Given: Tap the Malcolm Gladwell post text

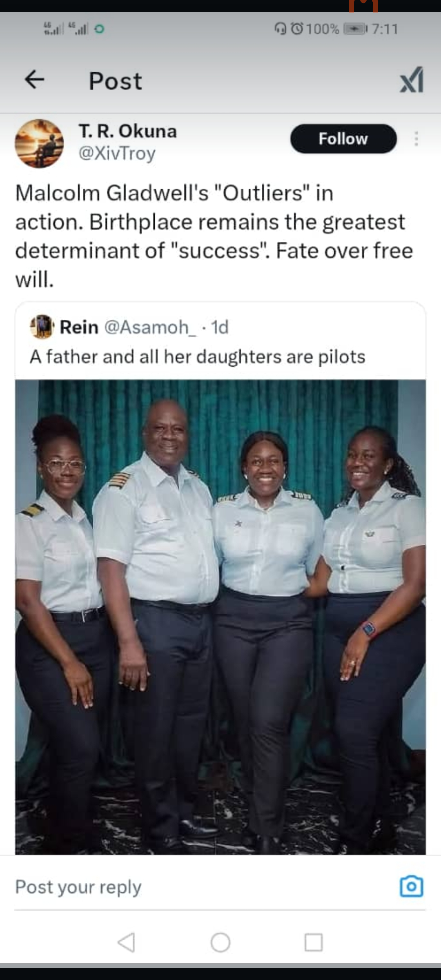Looking at the screenshot, I should pyautogui.click(x=214, y=236).
